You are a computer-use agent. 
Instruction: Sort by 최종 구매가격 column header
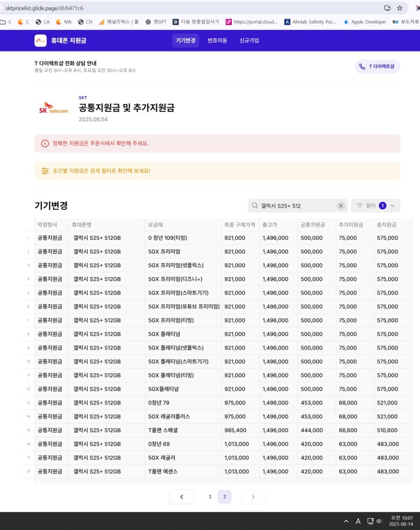[240, 225]
